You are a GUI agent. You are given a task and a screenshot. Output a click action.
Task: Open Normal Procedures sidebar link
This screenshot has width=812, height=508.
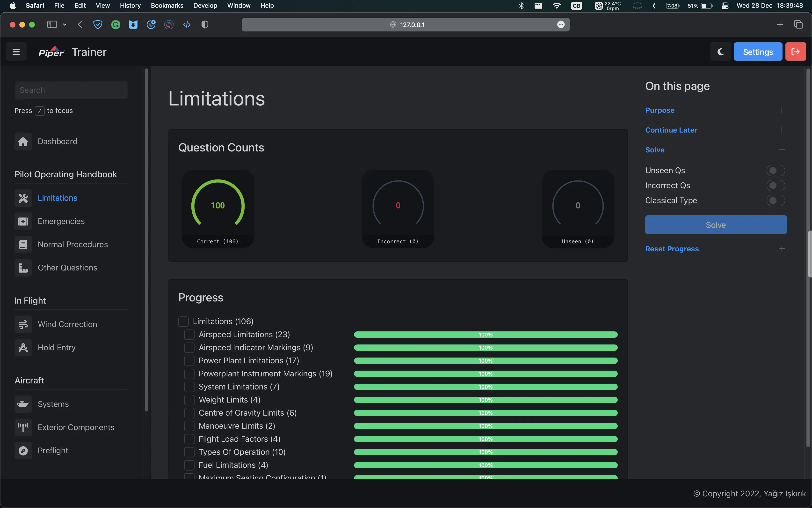click(x=72, y=244)
